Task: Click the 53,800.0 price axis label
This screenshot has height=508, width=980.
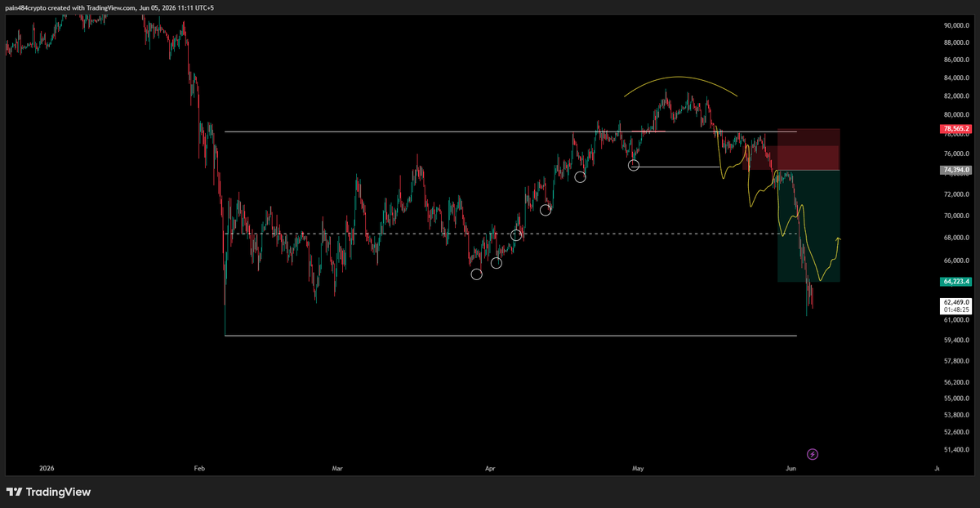Action: pos(957,415)
